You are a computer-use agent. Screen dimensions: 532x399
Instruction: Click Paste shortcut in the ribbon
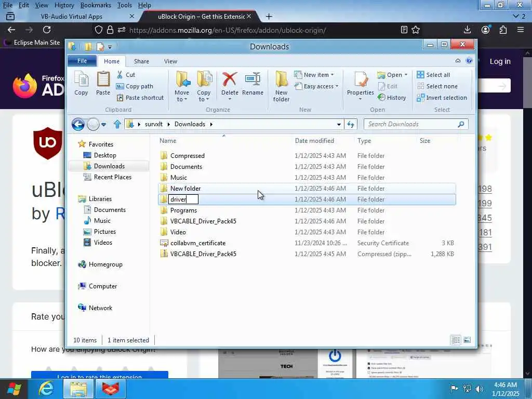coord(140,98)
